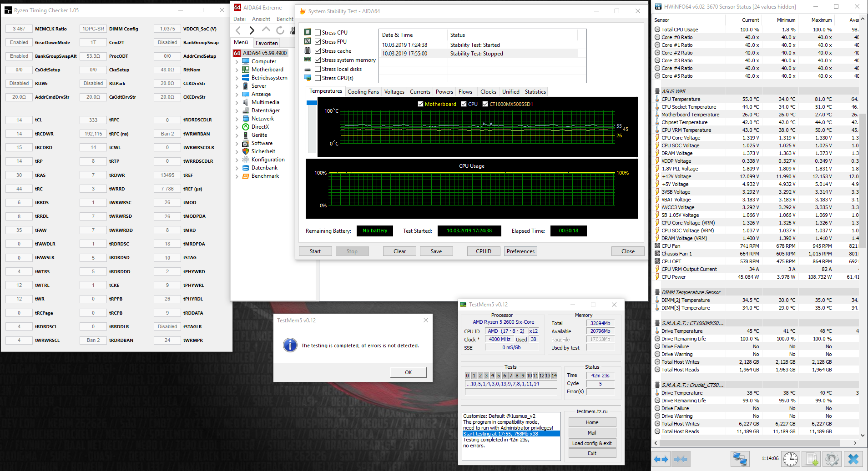Screen dimensions: 868x471
Task: Open the Datei menu in AIDA64
Action: pyautogui.click(x=239, y=19)
